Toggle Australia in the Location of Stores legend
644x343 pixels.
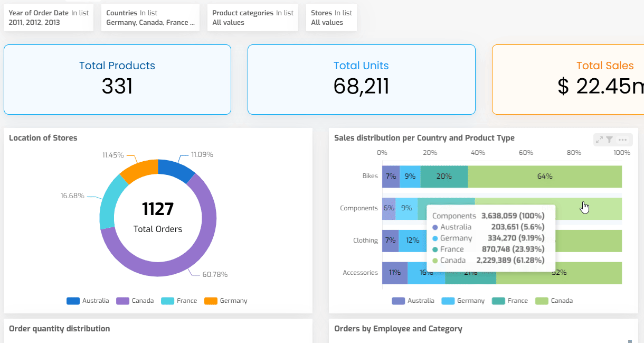click(x=88, y=301)
